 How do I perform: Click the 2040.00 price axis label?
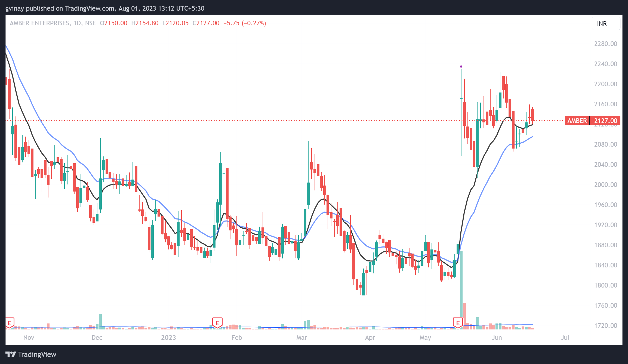[605, 165]
